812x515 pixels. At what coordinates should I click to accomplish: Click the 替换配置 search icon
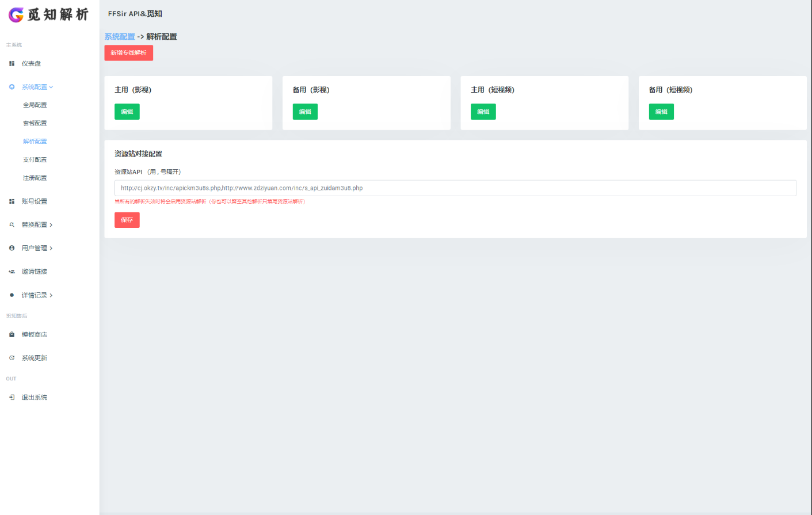click(12, 225)
